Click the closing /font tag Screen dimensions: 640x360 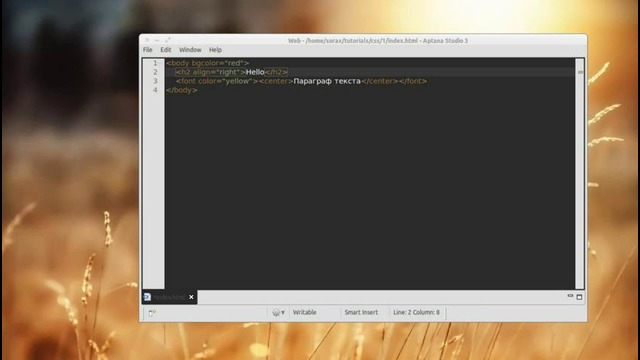[x=413, y=81]
